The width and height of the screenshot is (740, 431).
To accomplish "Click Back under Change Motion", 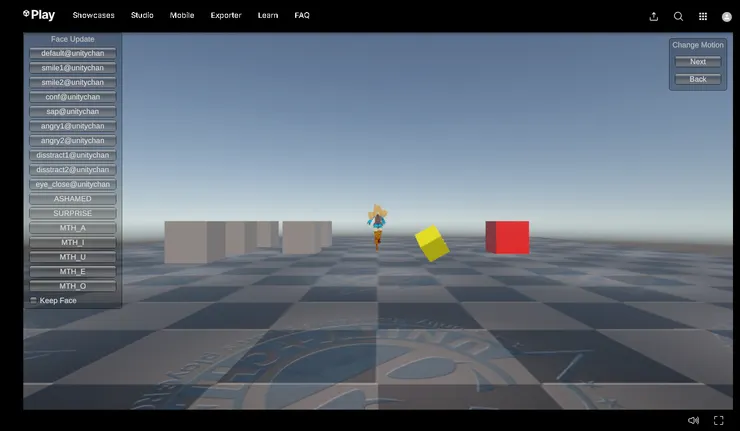I will [698, 79].
